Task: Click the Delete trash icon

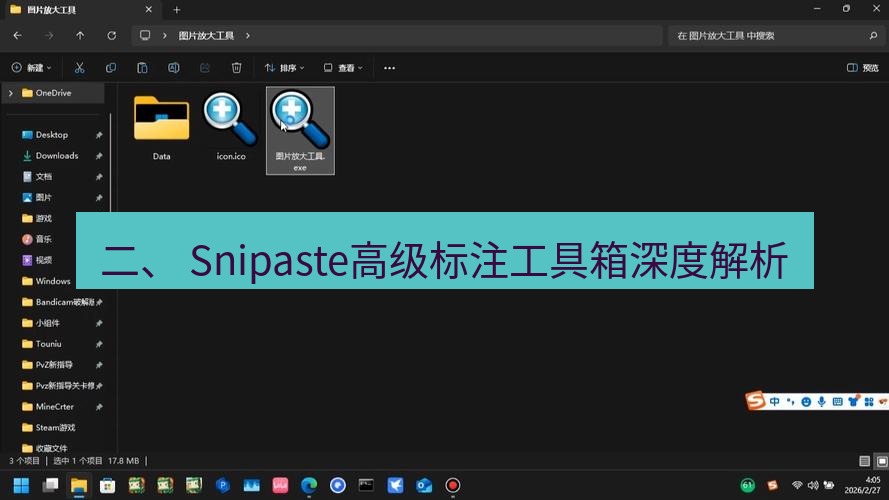Action: pyautogui.click(x=236, y=68)
